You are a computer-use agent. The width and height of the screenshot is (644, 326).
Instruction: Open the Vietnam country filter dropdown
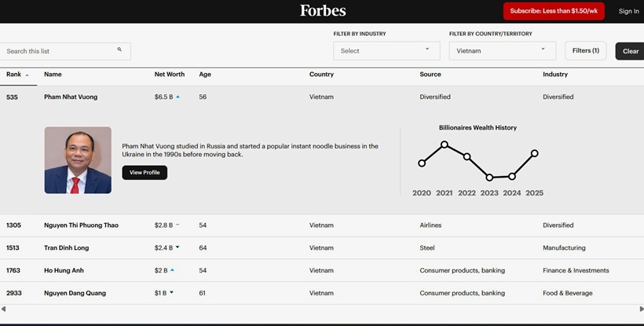(x=502, y=51)
